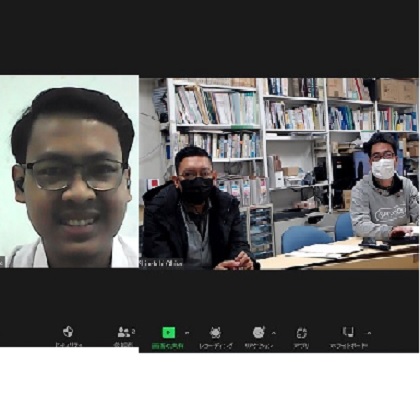Click the セキュリティ text label

69,345
